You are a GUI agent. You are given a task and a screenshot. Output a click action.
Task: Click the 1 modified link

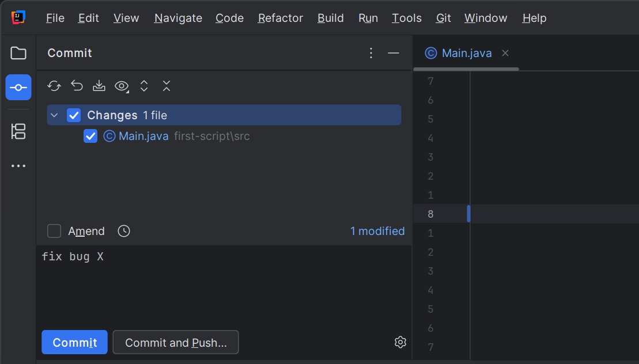[x=377, y=231]
